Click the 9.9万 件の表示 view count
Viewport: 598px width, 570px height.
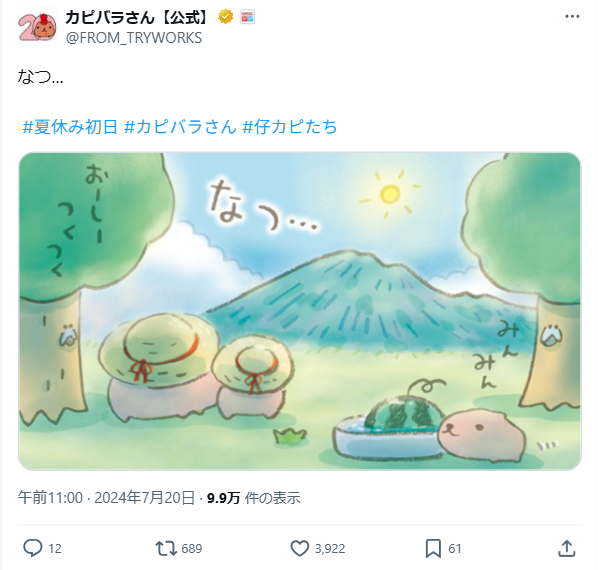[x=254, y=498]
